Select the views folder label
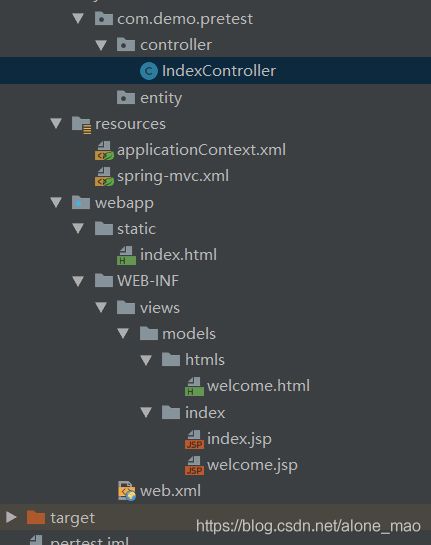 click(x=160, y=308)
